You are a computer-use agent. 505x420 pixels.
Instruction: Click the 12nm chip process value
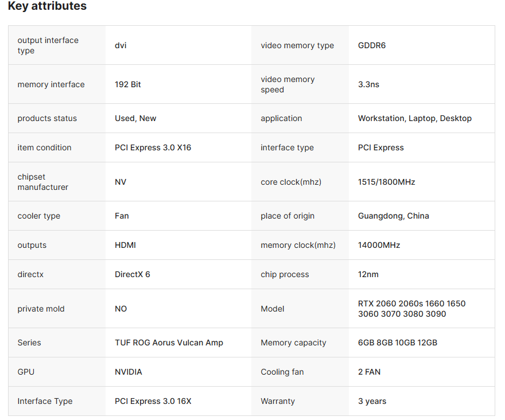coord(368,274)
